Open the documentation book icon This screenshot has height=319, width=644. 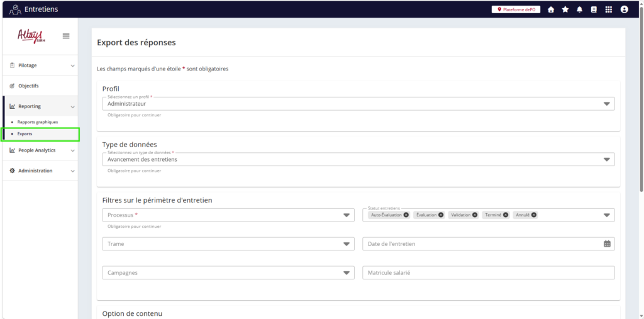[x=594, y=9]
